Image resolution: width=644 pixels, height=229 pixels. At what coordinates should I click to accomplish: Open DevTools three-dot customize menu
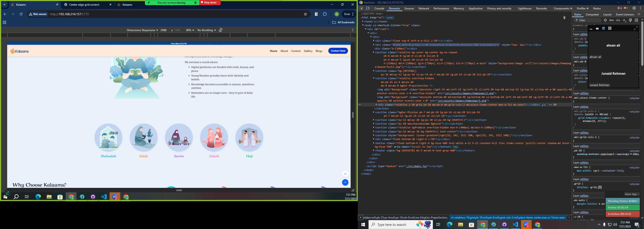tap(640, 8)
